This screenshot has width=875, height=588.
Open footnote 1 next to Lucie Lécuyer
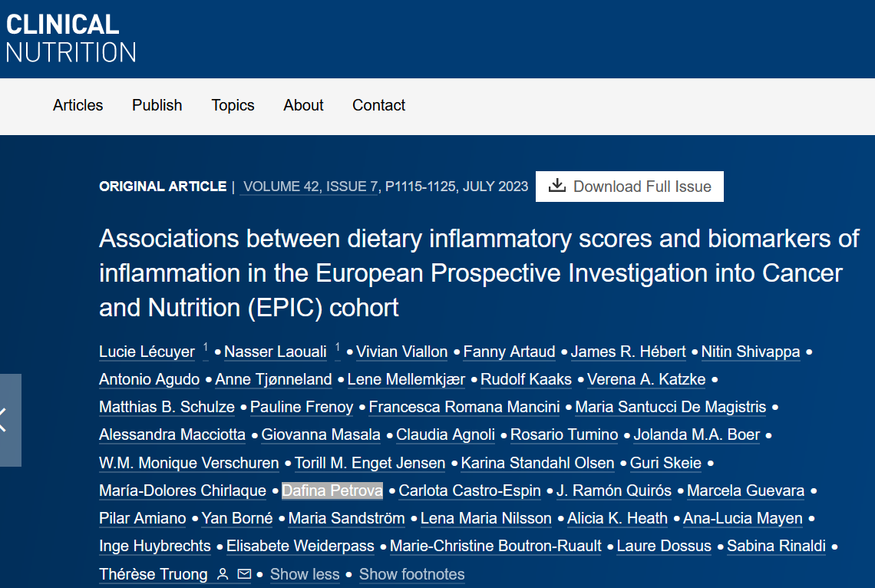[206, 348]
